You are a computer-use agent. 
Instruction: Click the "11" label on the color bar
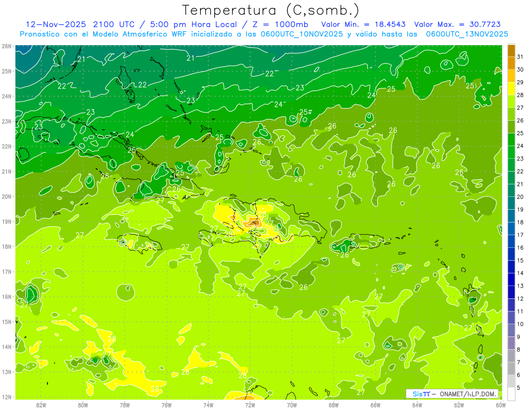(x=520, y=311)
